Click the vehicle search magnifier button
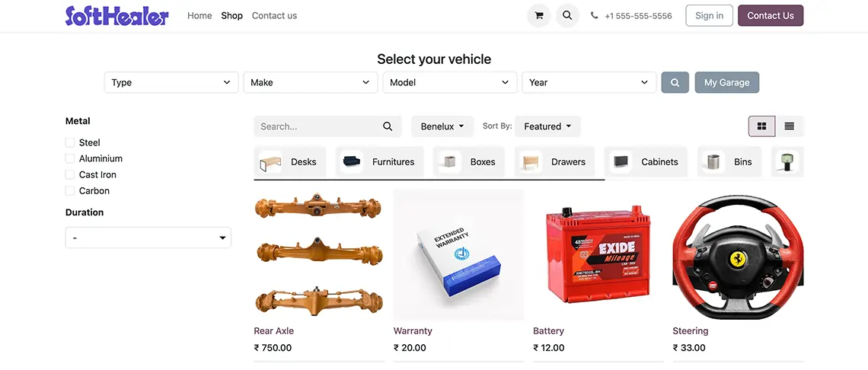The image size is (868, 370). [x=675, y=82]
